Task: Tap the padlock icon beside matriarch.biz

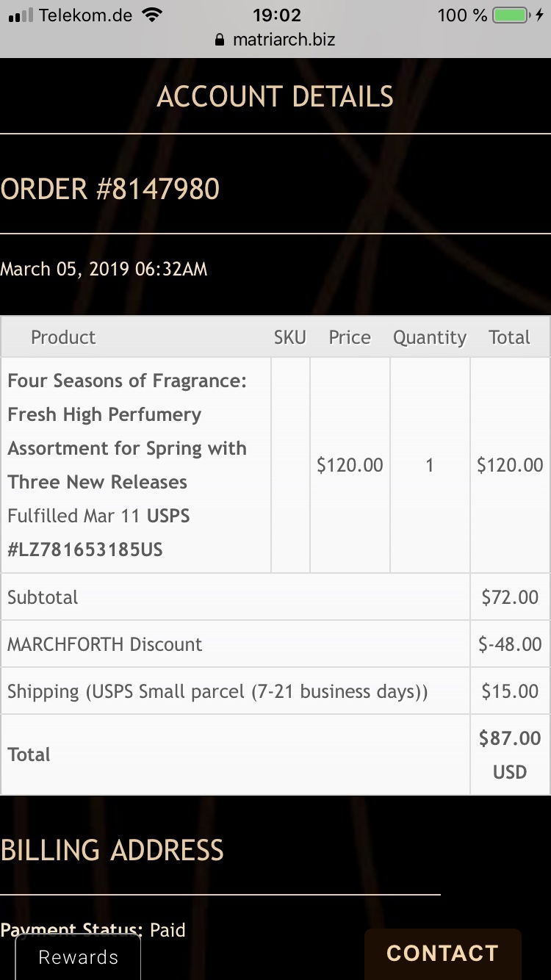Action: point(219,40)
